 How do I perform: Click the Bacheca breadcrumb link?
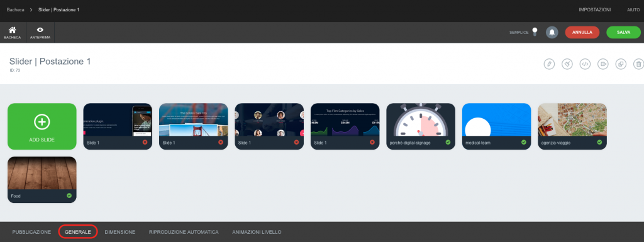16,9
